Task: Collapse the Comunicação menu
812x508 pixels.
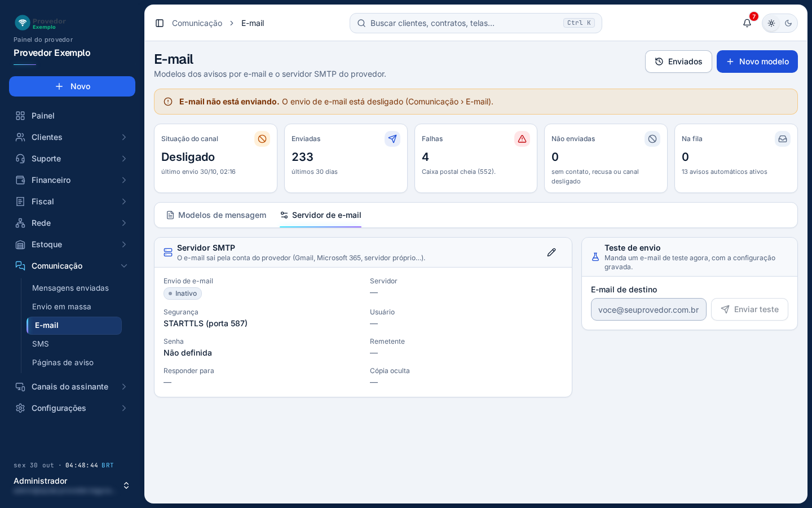Action: point(72,266)
